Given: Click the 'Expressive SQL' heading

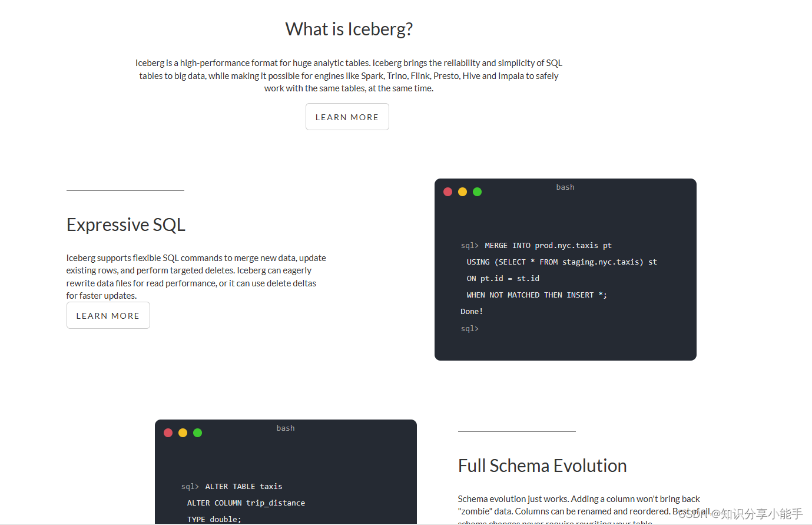Looking at the screenshot, I should 126,224.
